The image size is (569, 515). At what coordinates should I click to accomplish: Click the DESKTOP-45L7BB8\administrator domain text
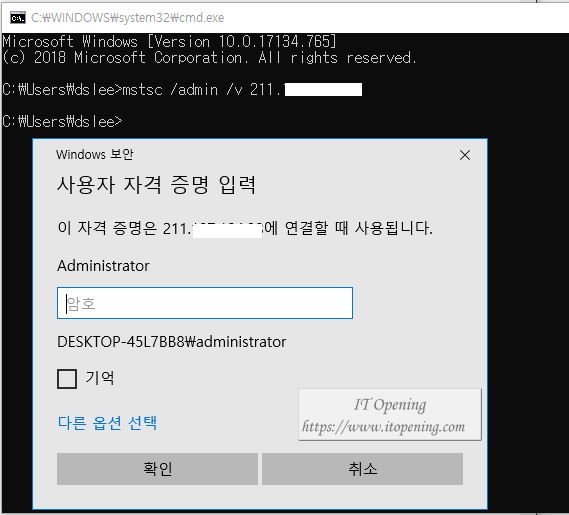point(172,342)
